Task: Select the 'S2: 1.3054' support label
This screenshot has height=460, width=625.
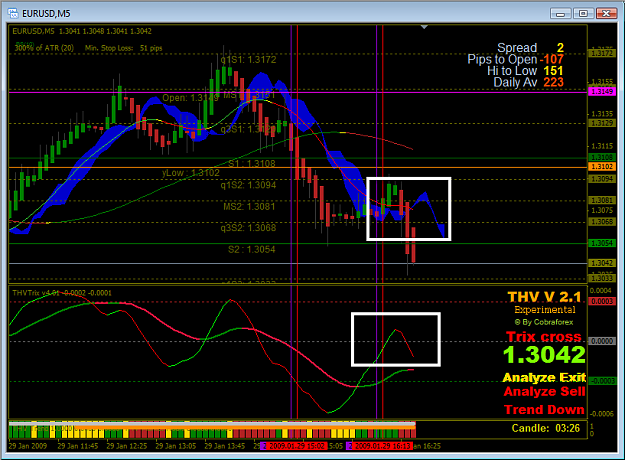Action: [252, 250]
